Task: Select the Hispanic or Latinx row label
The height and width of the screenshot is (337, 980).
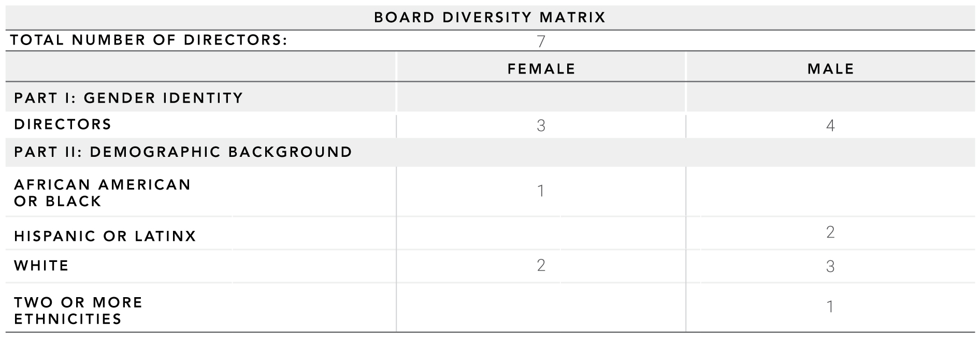Action: (105, 236)
